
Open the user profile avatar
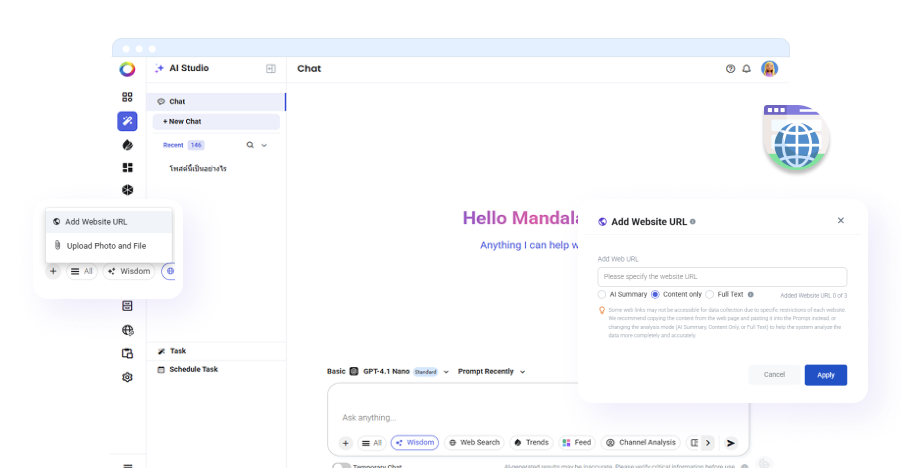click(769, 69)
